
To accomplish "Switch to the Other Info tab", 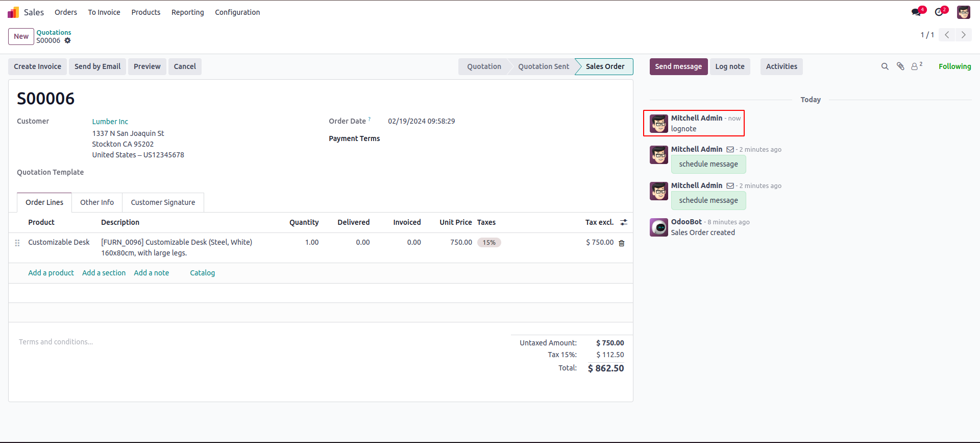I will (97, 202).
